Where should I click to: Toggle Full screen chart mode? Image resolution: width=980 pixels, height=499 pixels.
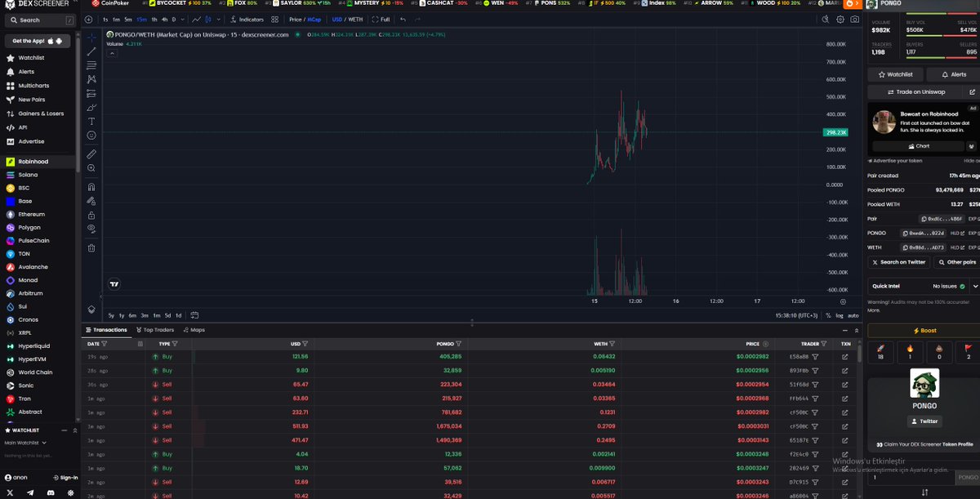381,19
